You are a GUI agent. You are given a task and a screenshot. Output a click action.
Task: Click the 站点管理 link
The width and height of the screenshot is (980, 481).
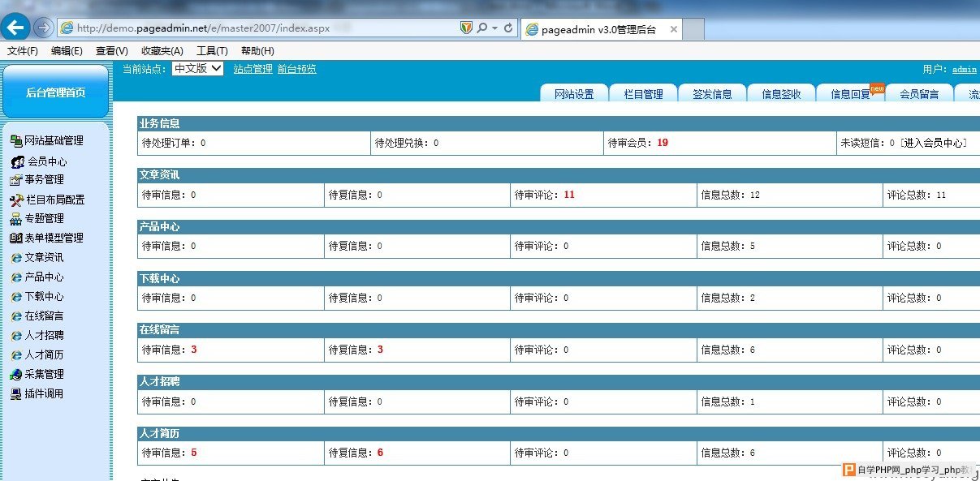(253, 69)
